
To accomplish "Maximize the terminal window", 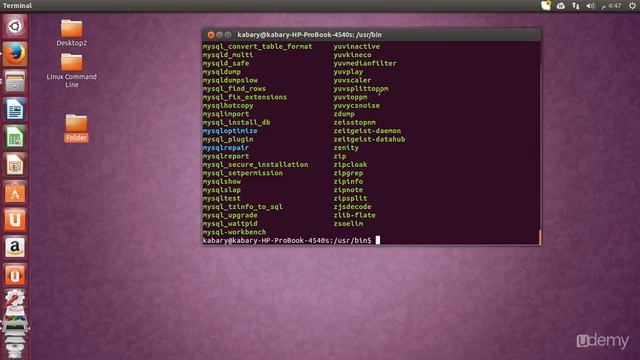I will coord(228,35).
